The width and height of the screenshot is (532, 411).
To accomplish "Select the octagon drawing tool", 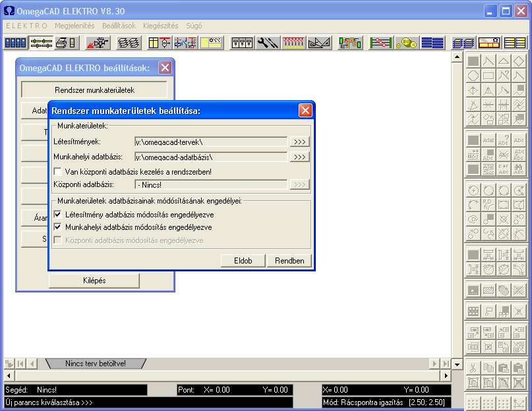I will coord(473,76).
